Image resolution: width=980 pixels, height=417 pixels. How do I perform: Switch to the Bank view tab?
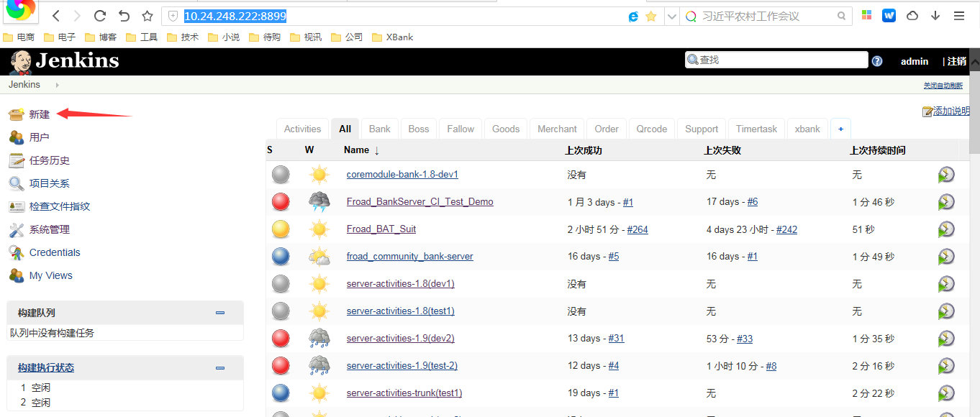click(379, 129)
